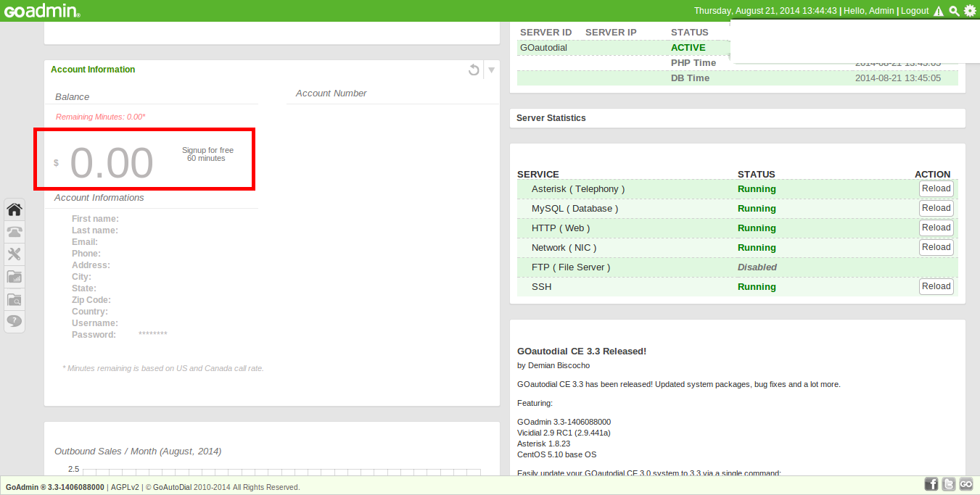
Task: Open the question-mark help bubble icon
Action: [15, 320]
